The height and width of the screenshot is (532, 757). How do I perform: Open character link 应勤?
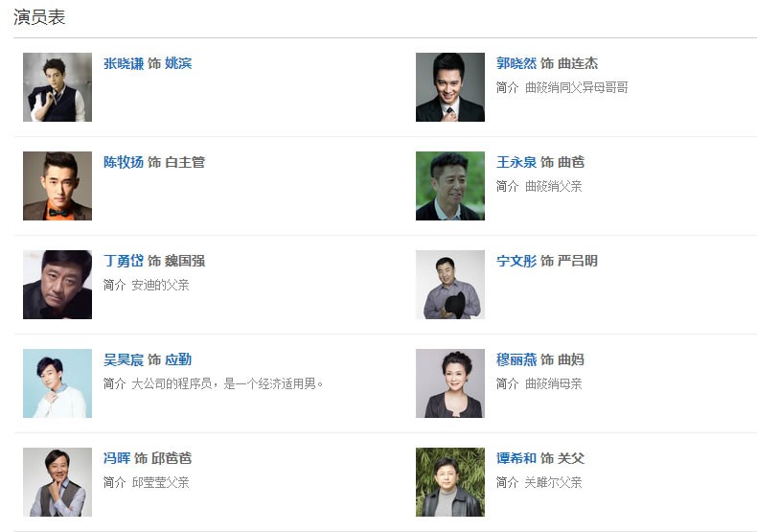178,359
